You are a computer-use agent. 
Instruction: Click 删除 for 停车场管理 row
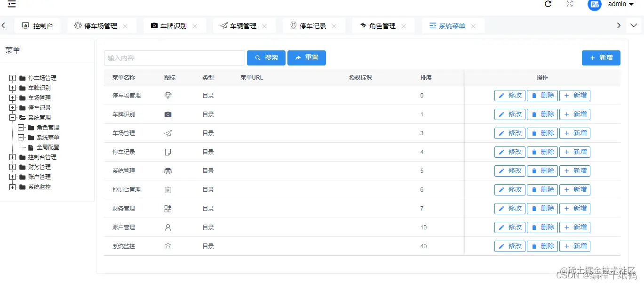(542, 96)
